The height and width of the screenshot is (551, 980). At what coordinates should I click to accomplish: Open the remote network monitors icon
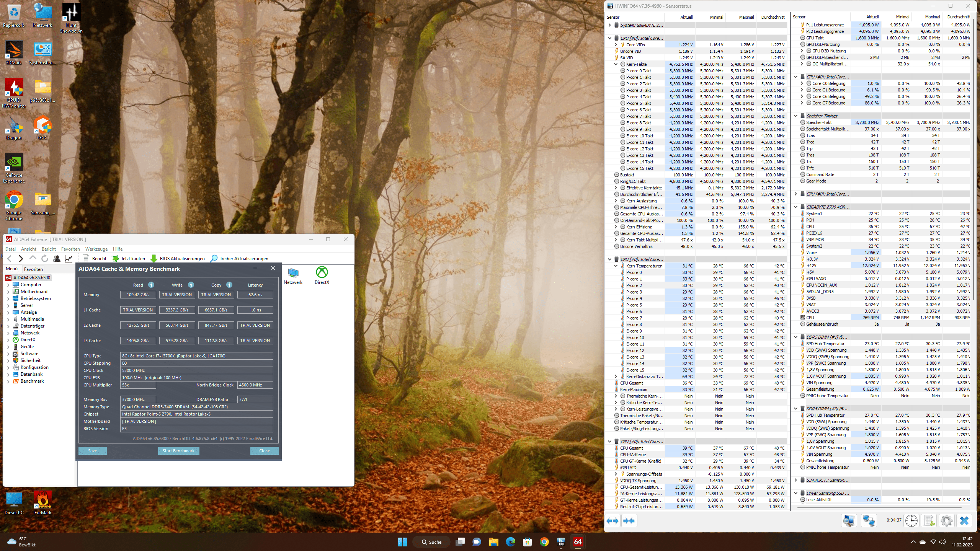click(869, 521)
